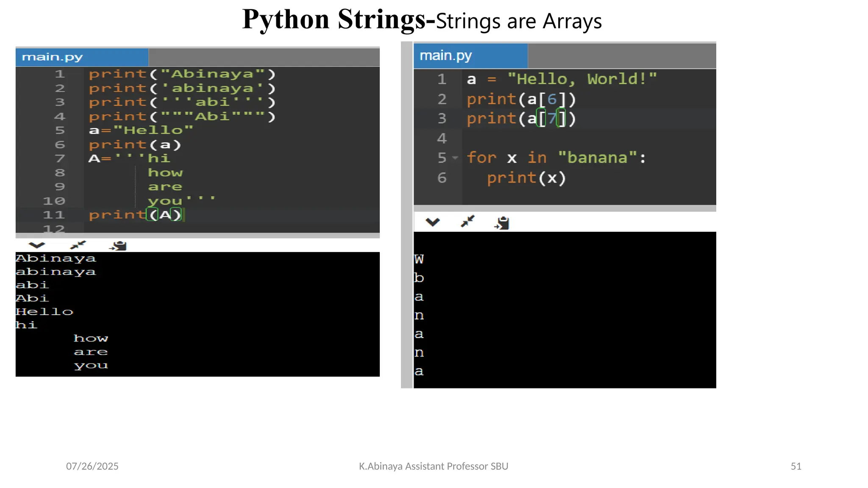The height and width of the screenshot is (488, 868).
Task: Click line number 11 in left editor gutter
Action: coord(54,215)
